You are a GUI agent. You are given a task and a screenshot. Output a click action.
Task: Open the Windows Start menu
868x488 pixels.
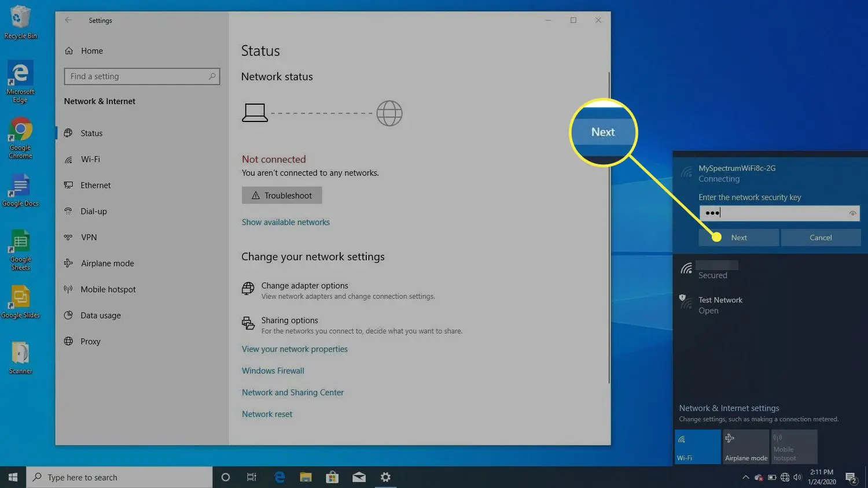(13, 477)
